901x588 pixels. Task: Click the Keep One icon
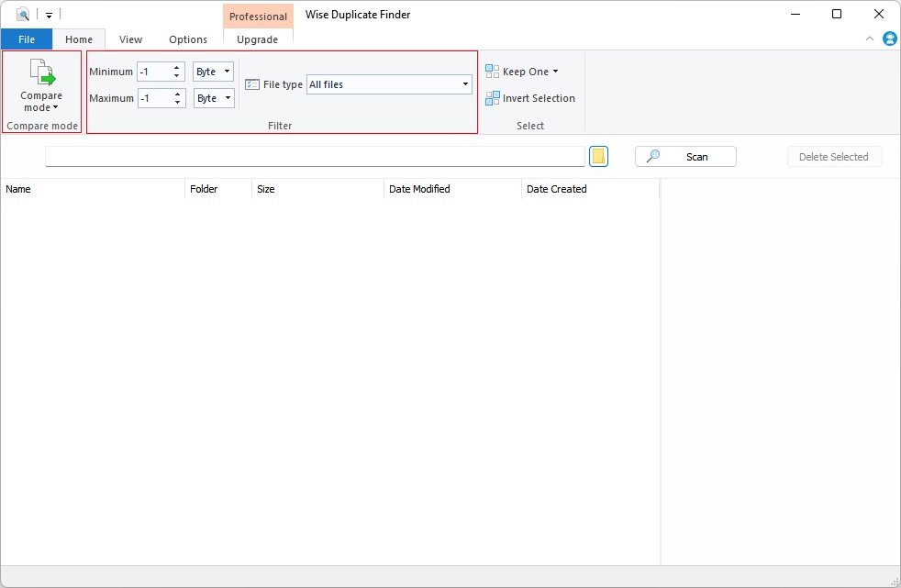pos(491,71)
